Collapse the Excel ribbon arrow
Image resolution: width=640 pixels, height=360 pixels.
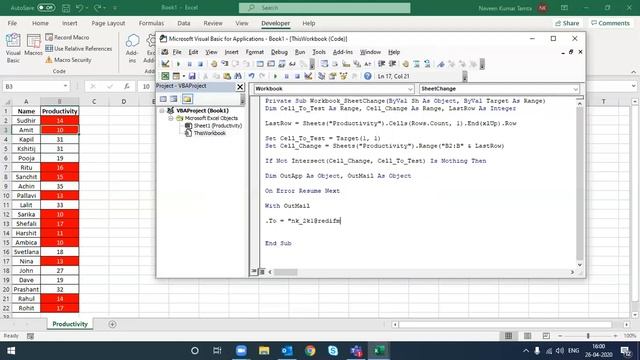[x=633, y=72]
